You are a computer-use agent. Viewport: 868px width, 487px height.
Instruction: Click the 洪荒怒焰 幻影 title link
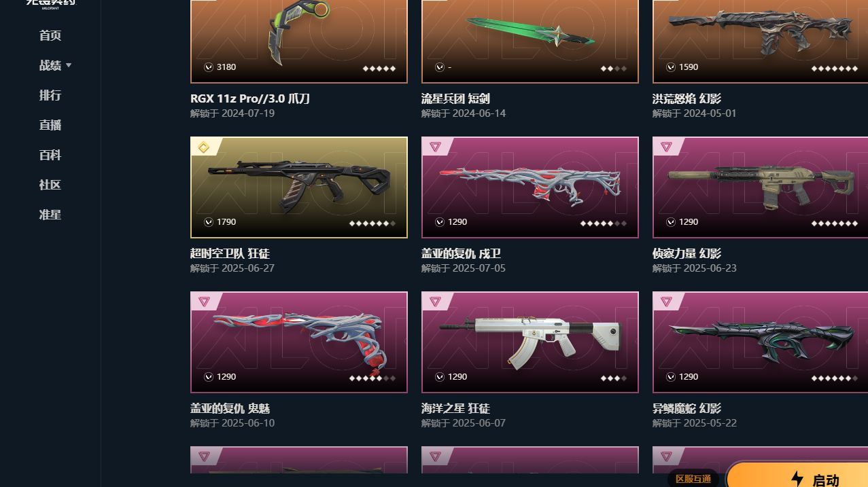[687, 98]
